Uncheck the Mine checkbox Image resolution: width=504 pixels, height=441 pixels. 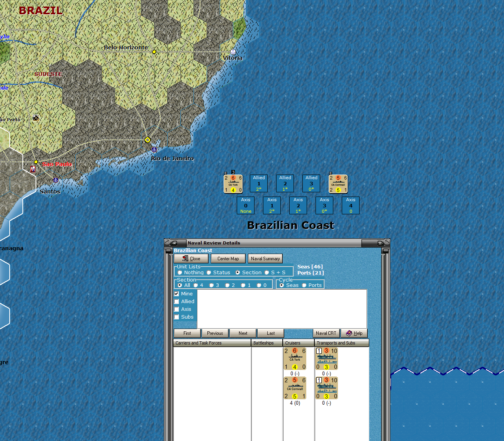tap(177, 293)
